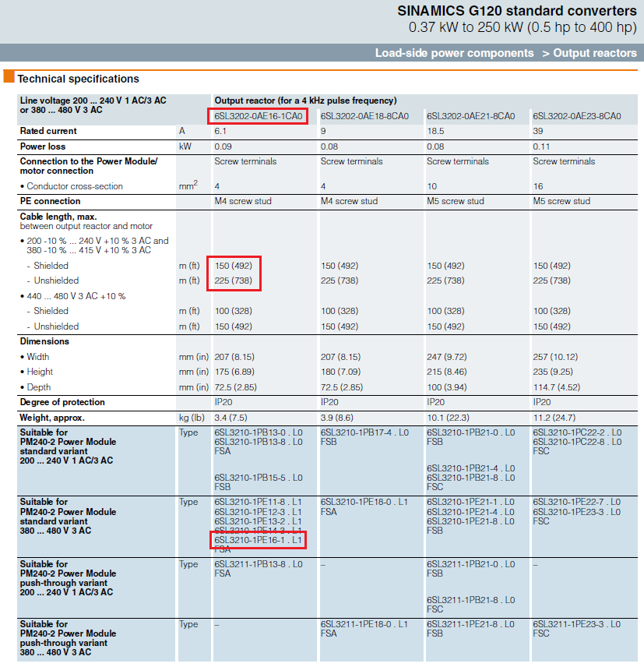Screen dimensions: 644x667
Task: Click weight value 3.4 (7.5)
Action: point(231,418)
